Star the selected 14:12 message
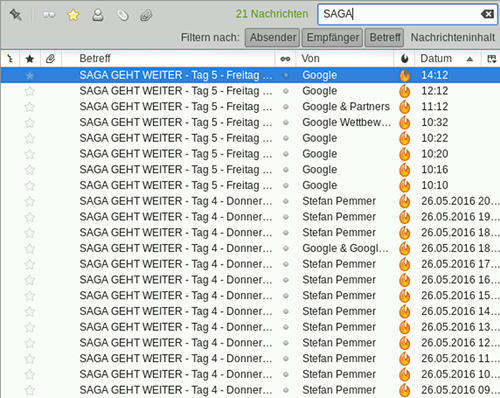This screenshot has width=500, height=398. tap(30, 76)
